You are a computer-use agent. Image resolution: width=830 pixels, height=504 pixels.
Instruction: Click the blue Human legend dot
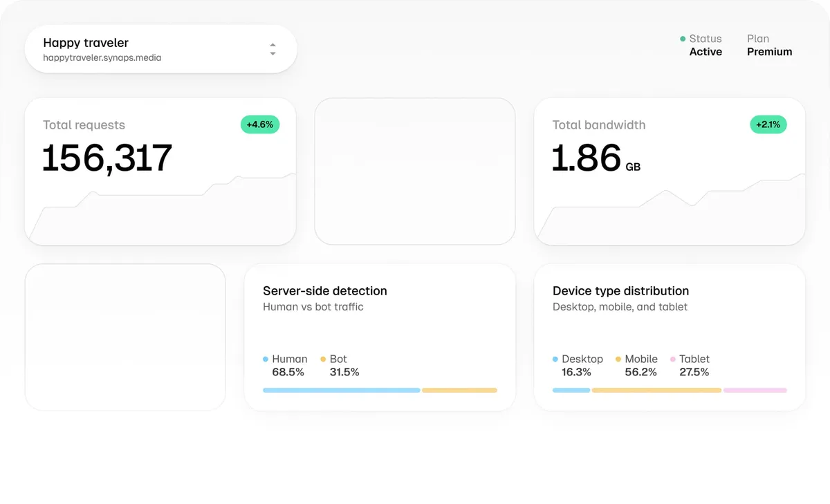pos(266,360)
